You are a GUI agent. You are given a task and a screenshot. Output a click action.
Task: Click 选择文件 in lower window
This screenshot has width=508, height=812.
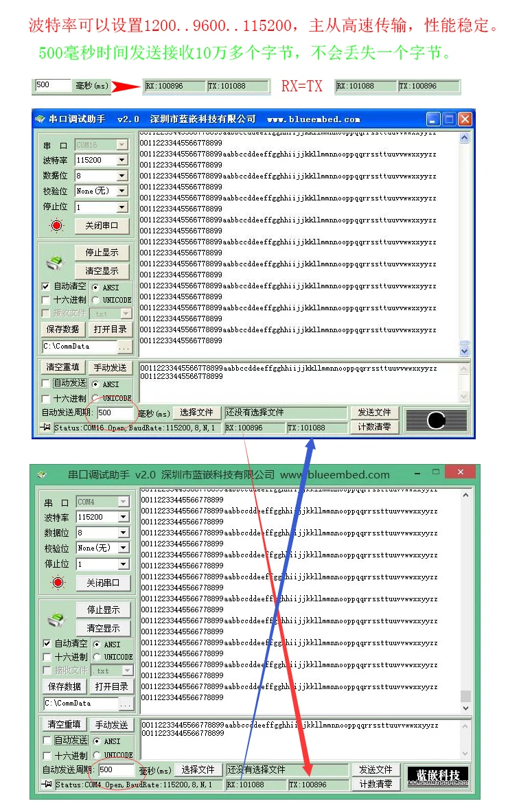click(198, 770)
